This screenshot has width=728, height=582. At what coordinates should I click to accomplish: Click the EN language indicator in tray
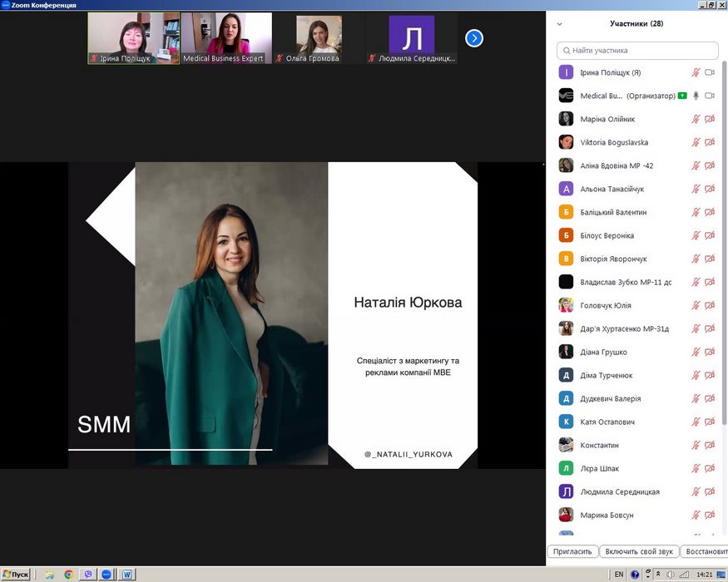[x=619, y=575]
